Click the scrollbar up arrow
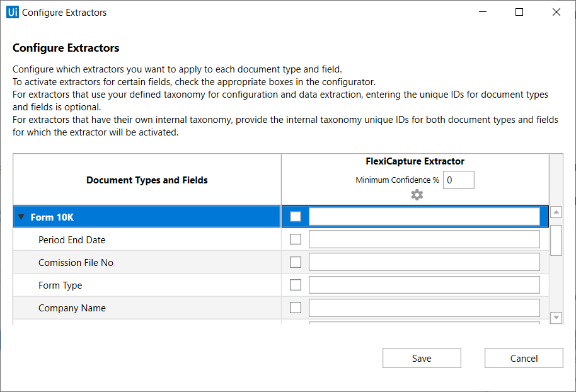576x392 pixels. (x=556, y=212)
